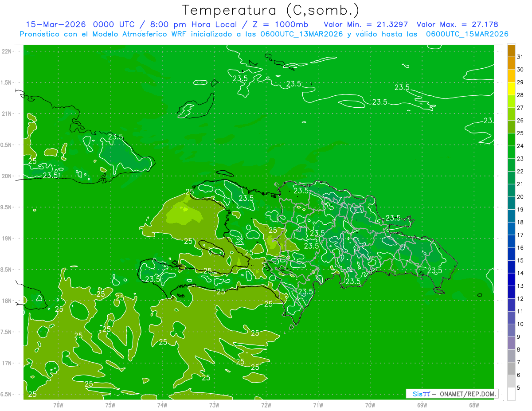Click the gray legend swatch between 6 and 7
This screenshot has height=411, width=532.
pos(511,368)
